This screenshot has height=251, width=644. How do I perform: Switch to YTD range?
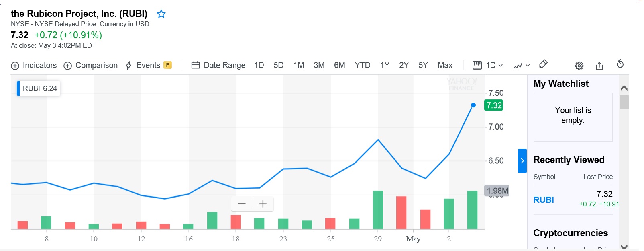coord(362,65)
